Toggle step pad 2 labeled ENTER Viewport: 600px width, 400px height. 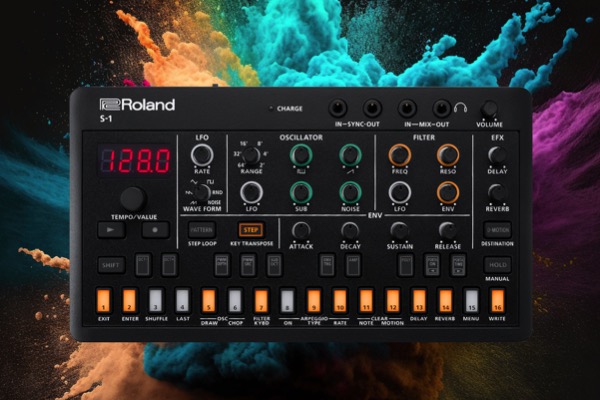click(x=129, y=300)
